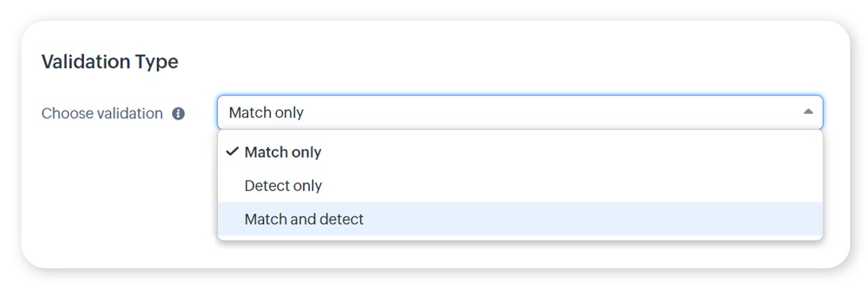This screenshot has width=868, height=289.
Task: Click the Choose validation label
Action: tap(102, 113)
